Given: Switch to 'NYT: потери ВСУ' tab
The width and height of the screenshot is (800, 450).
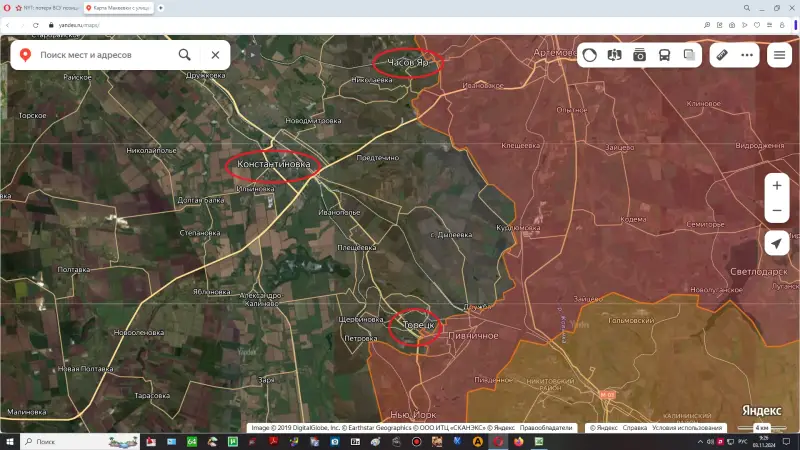Looking at the screenshot, I should [x=45, y=7].
